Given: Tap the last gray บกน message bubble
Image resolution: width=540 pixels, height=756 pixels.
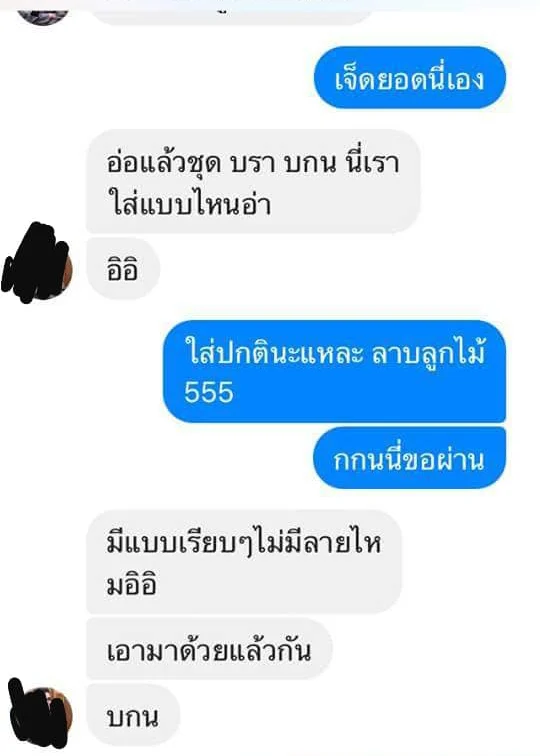Looking at the screenshot, I should point(133,715).
